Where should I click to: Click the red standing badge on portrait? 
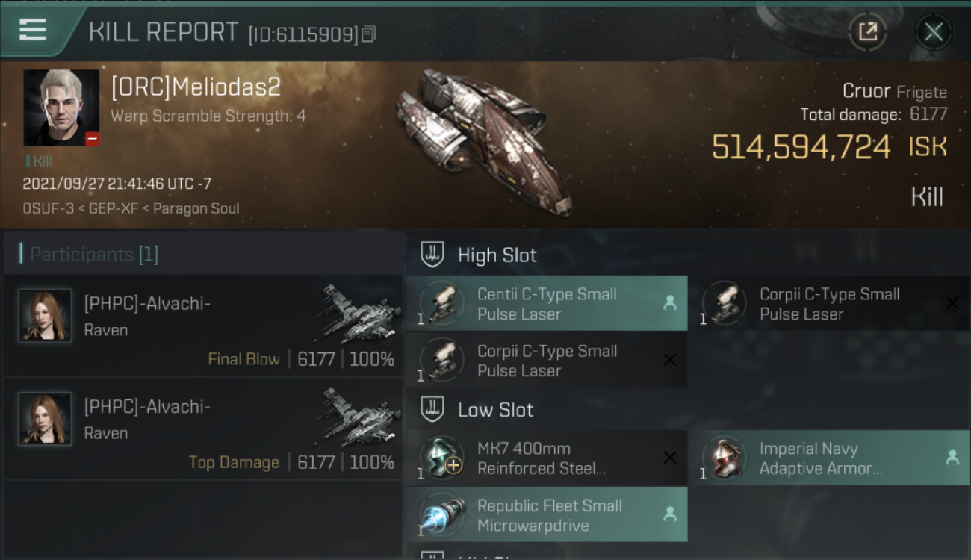92,138
